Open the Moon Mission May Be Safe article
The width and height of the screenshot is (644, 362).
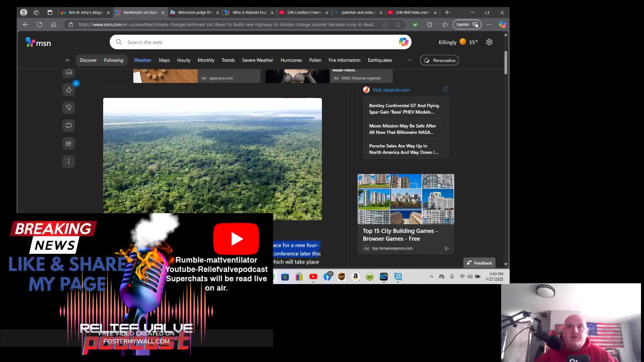(x=403, y=129)
